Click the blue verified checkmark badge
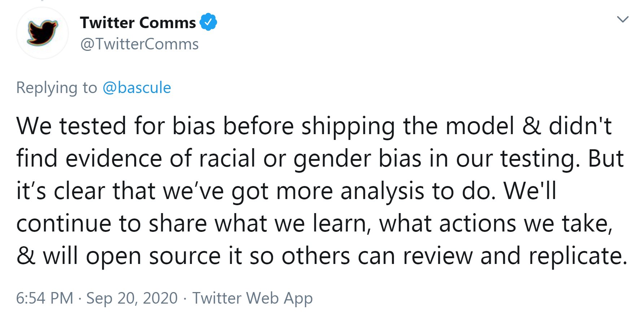The width and height of the screenshot is (644, 322). tap(208, 22)
